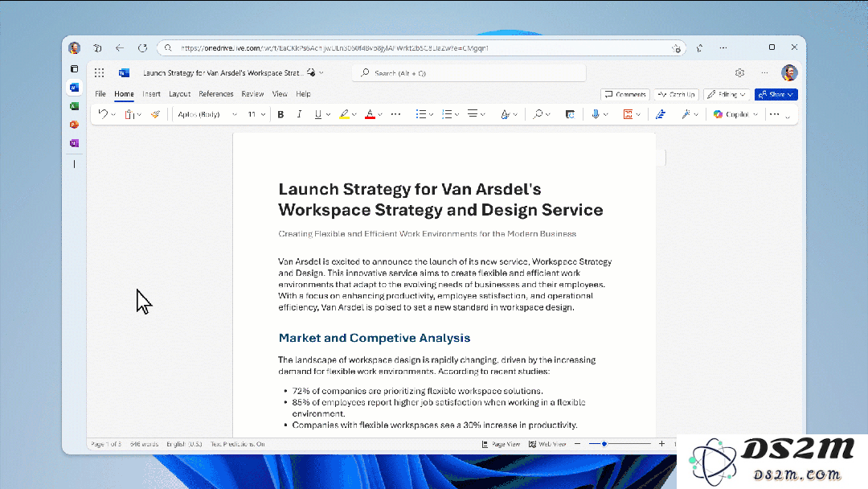The width and height of the screenshot is (868, 489).
Task: Apply the red font color
Action: 370,114
